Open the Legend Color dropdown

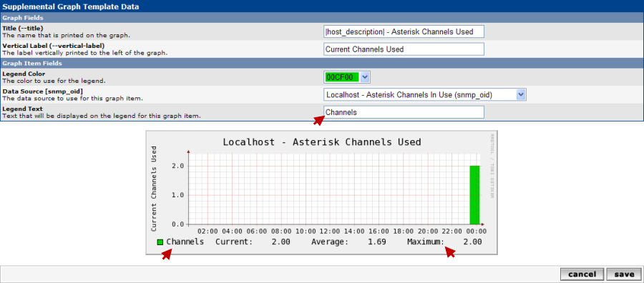click(366, 77)
